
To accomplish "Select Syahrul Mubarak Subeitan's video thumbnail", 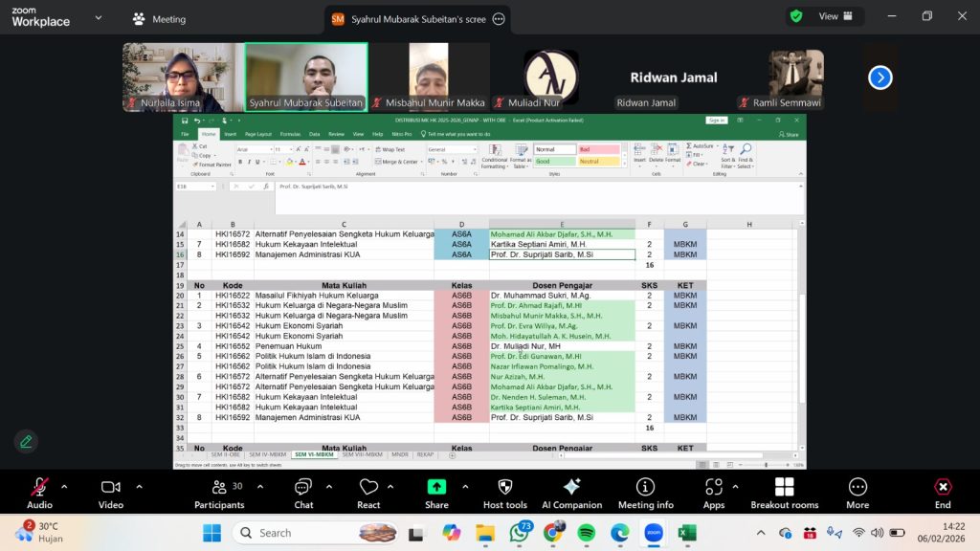I will click(305, 77).
